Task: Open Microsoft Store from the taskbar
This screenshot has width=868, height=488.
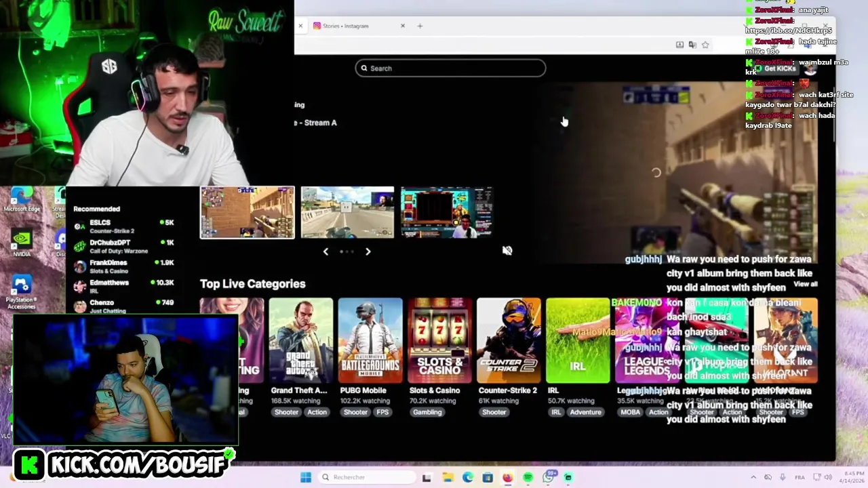Action: (x=488, y=478)
